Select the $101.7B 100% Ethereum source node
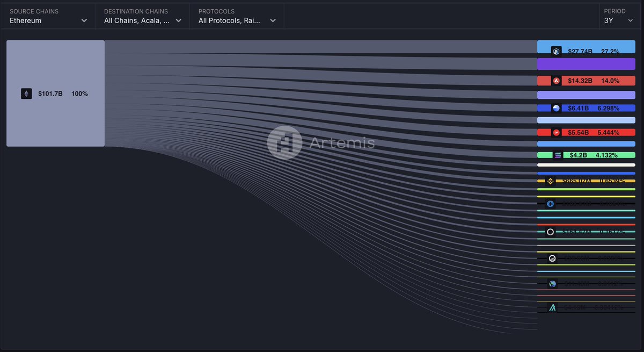Screen dimensions: 644x352 (55, 93)
